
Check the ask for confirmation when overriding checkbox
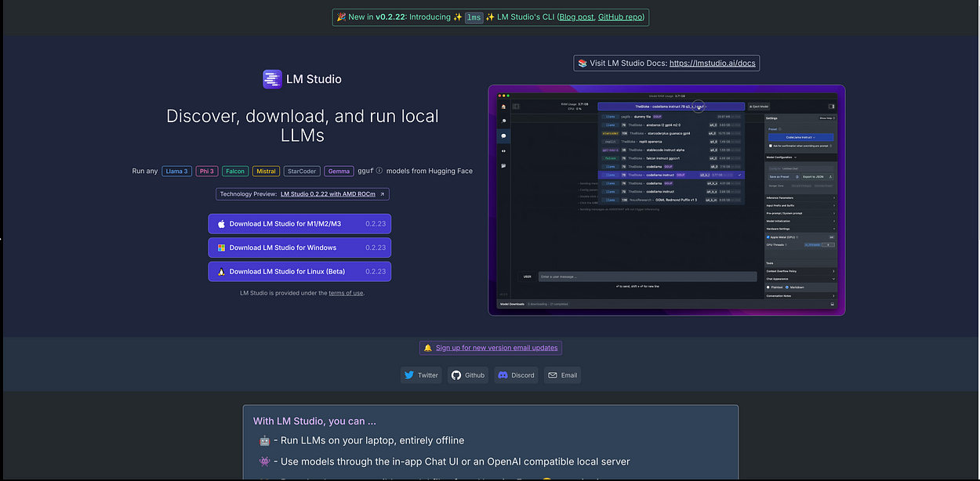pos(770,146)
